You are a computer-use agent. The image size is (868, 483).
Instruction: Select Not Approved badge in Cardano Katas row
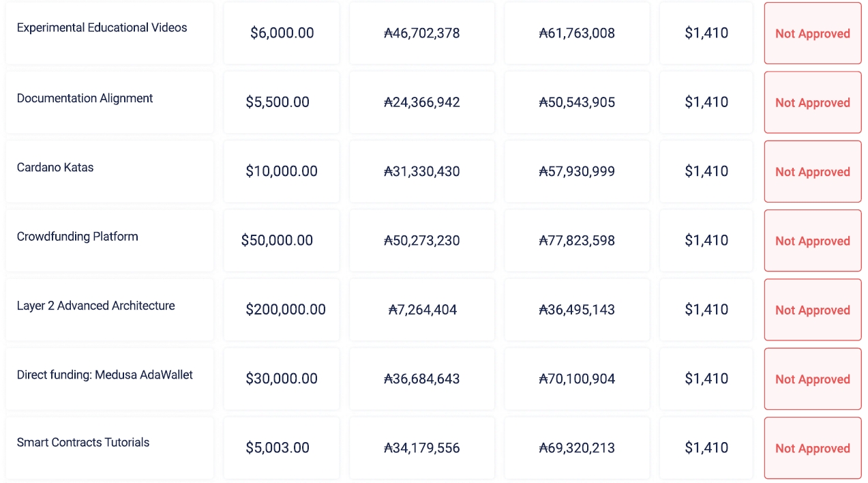click(x=812, y=172)
